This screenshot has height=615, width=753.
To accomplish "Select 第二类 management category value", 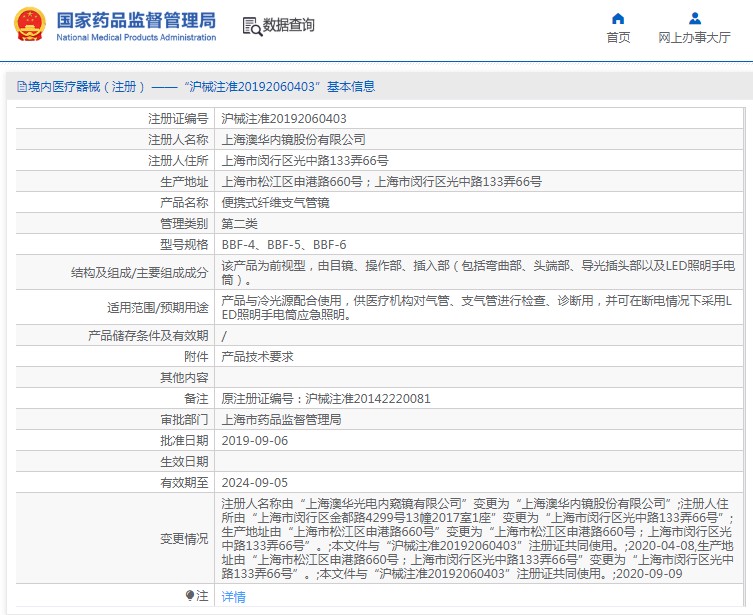I will tap(239, 224).
